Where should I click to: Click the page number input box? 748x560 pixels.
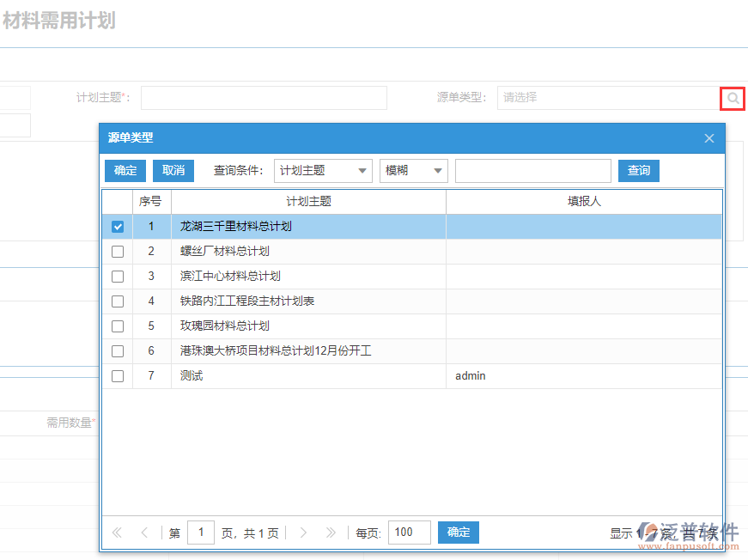click(201, 533)
